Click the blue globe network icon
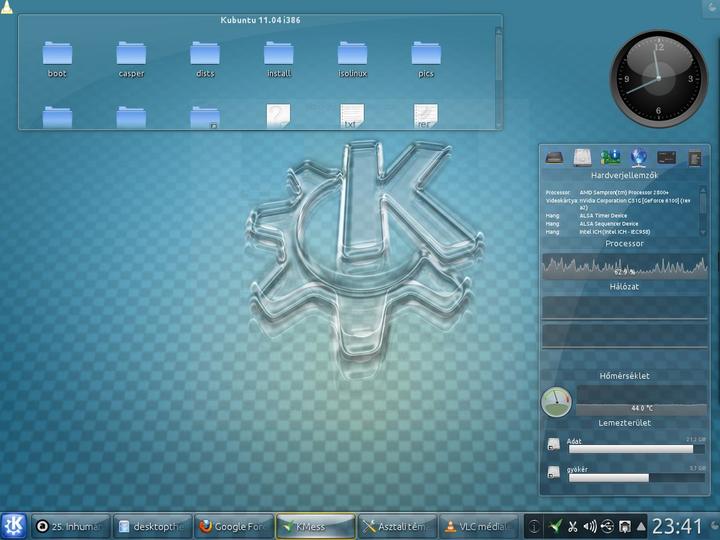The height and width of the screenshot is (540, 720). [639, 158]
